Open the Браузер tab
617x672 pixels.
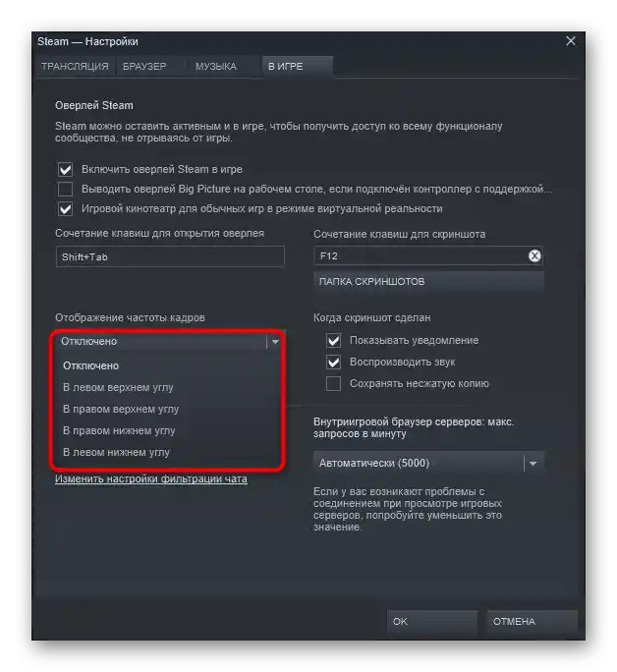click(144, 67)
